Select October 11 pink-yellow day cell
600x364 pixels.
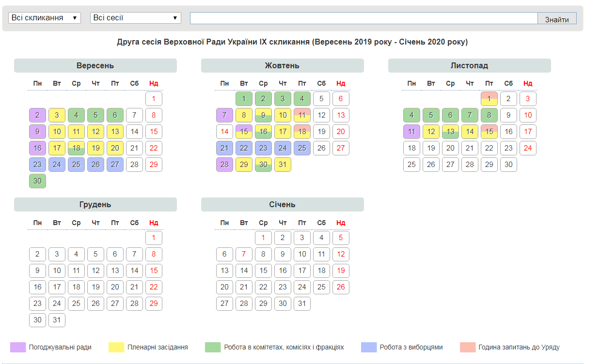click(x=302, y=115)
